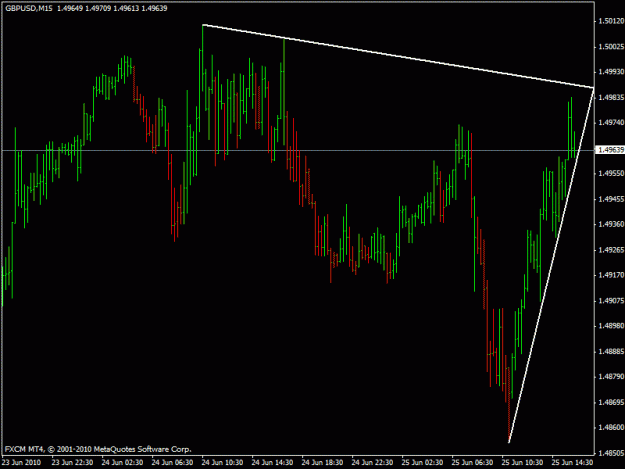Image resolution: width=625 pixels, height=469 pixels.
Task: Click the horizontal current bid price line
Action: [298, 150]
